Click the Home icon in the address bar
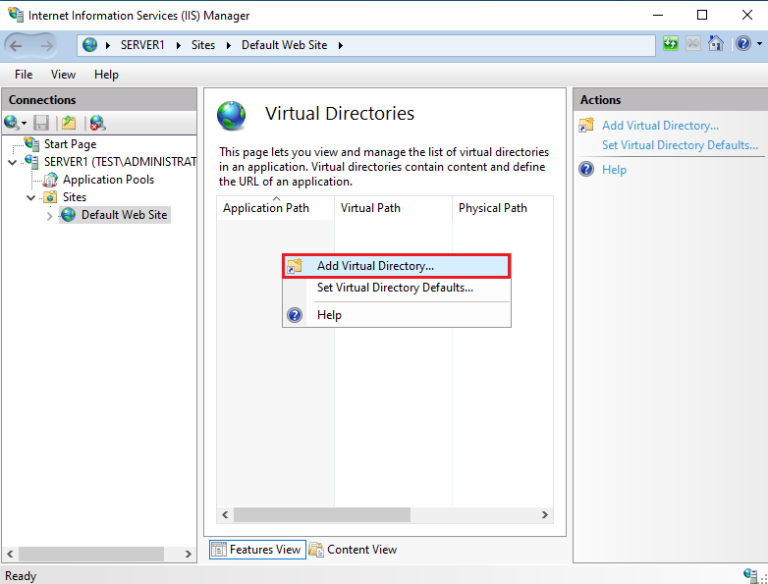This screenshot has width=768, height=584. tap(715, 45)
